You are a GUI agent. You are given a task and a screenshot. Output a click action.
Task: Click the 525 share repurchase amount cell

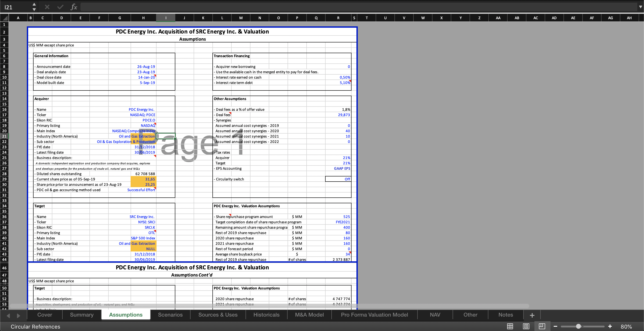(338, 217)
